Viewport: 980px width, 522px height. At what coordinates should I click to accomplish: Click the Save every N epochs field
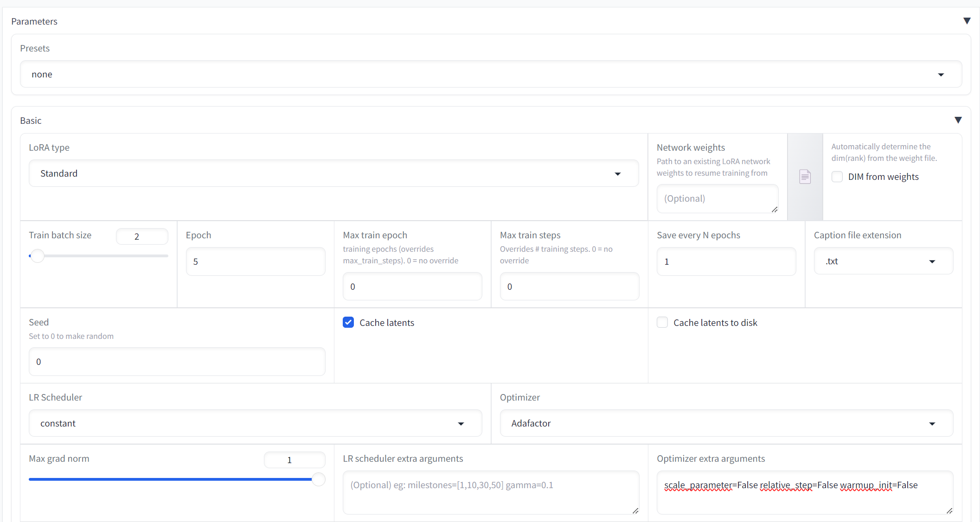tap(726, 261)
